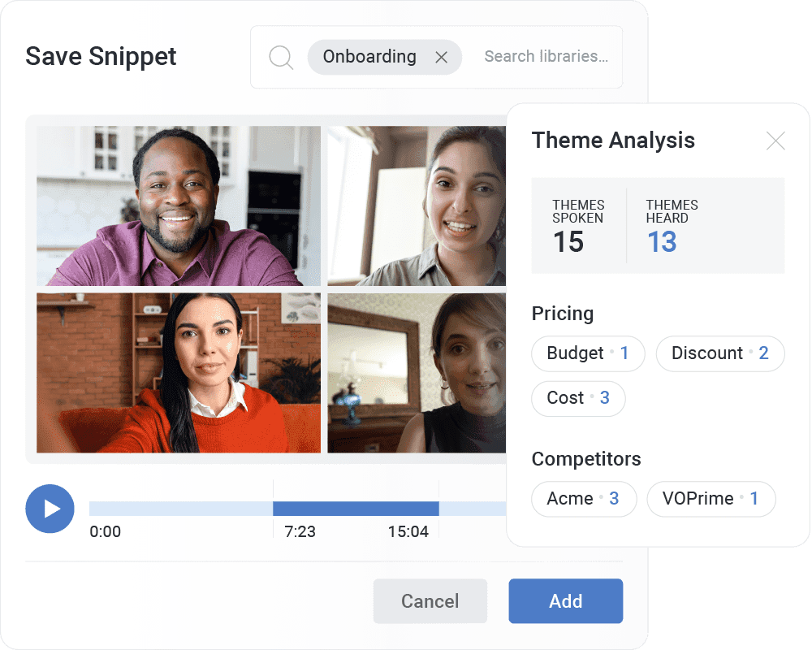This screenshot has height=650, width=812.
Task: Click the Search libraries input field
Action: click(x=546, y=57)
